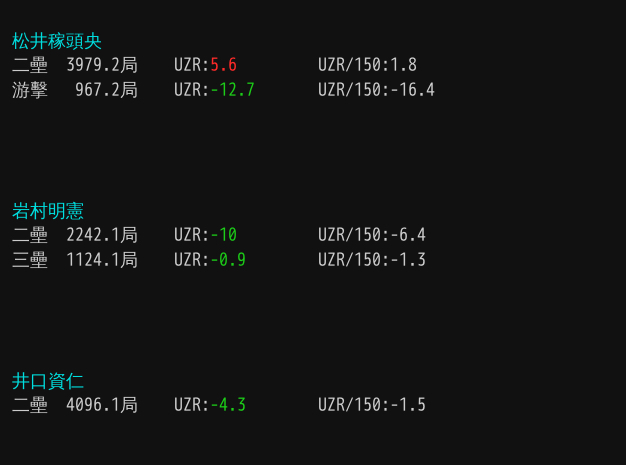Click the UZR/150:-1.3 stat
626x465 pixels.
[372, 260]
